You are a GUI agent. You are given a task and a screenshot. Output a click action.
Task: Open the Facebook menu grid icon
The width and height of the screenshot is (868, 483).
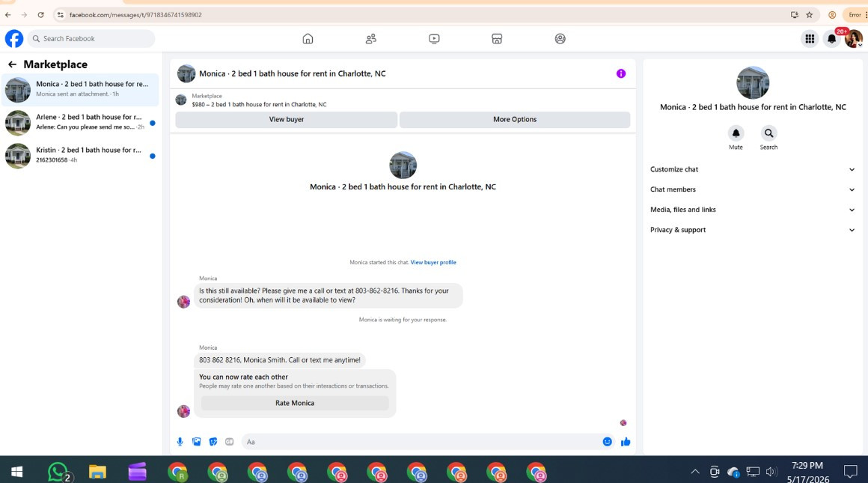810,39
